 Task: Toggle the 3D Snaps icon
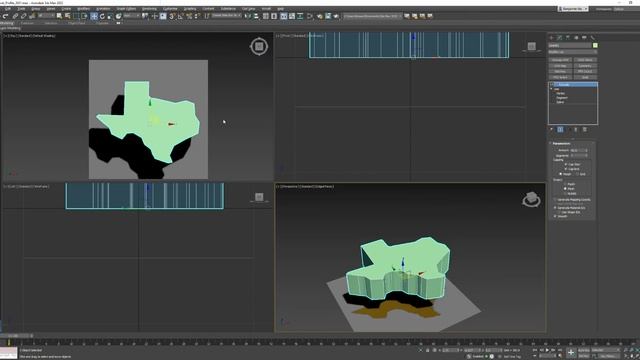click(172, 16)
